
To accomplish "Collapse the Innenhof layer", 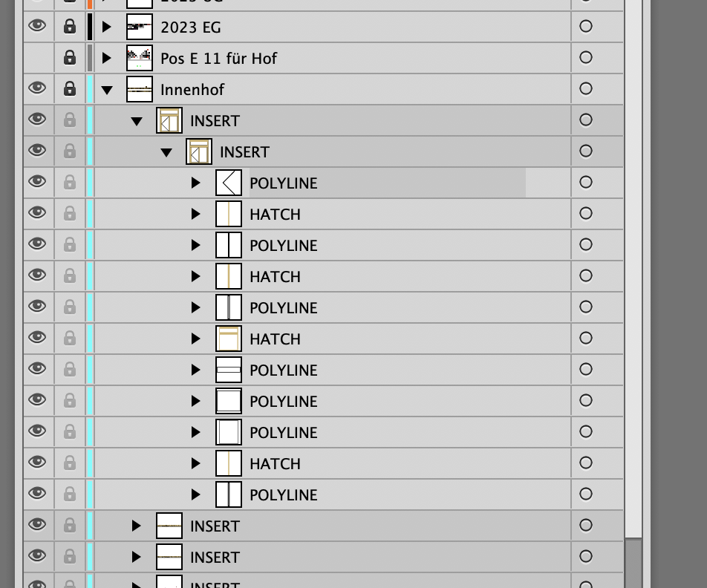I will click(107, 90).
